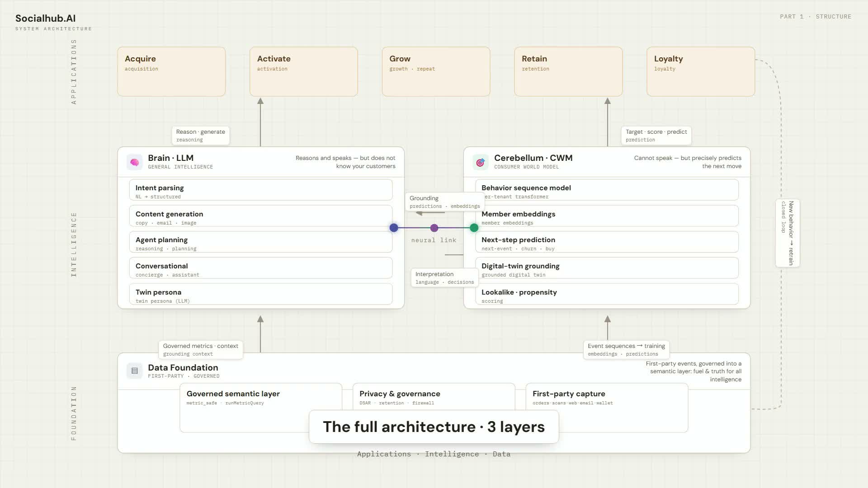Screen dimensions: 868x488
Task: Select the Conversational row
Action: (261, 268)
